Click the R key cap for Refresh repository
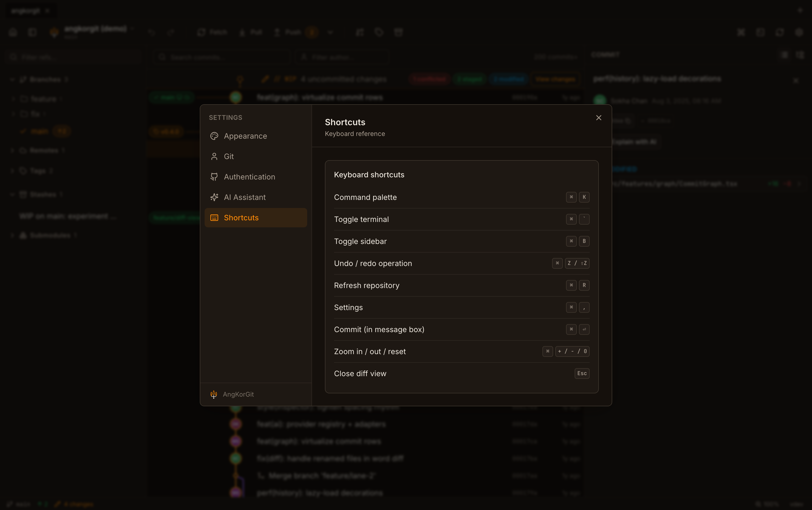Viewport: 812px width, 510px height. click(x=584, y=285)
